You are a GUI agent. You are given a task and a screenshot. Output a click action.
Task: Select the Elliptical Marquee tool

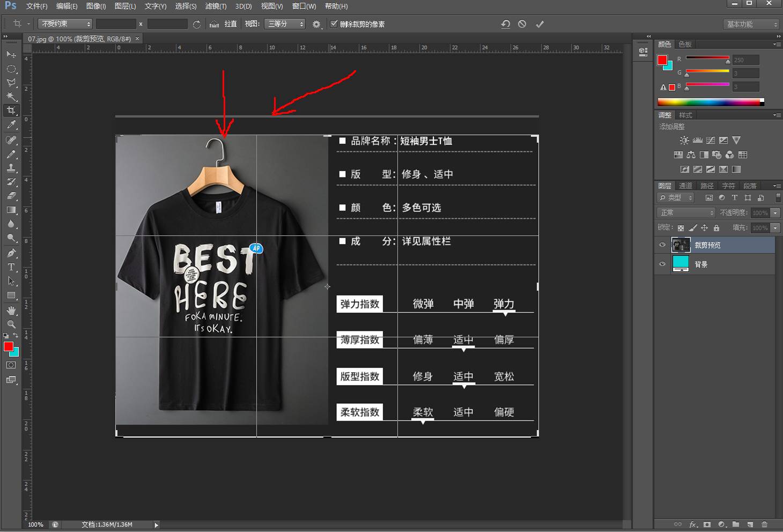[x=11, y=69]
